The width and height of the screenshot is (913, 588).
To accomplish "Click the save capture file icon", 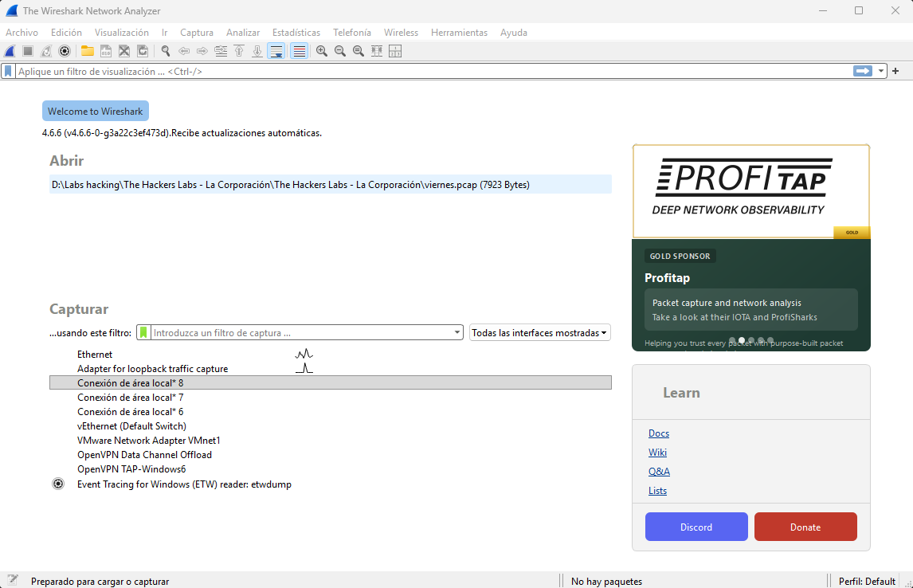I will pyautogui.click(x=106, y=51).
